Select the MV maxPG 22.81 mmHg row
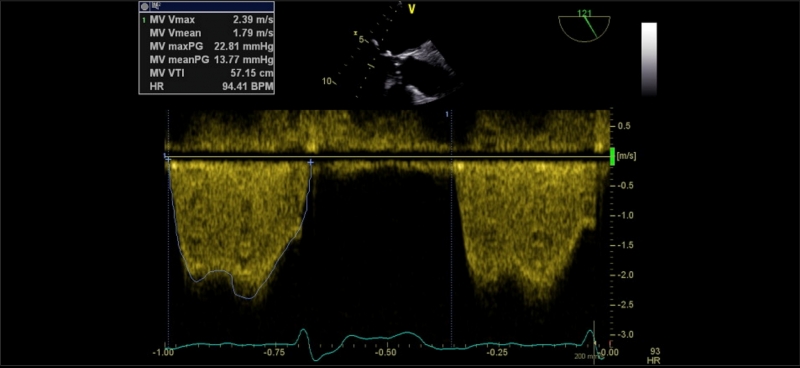 (207, 46)
